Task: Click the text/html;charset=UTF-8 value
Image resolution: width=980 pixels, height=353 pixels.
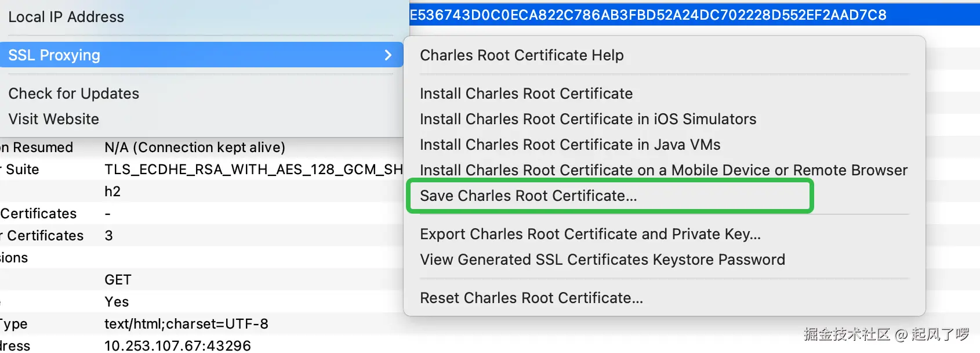Action: 186,324
